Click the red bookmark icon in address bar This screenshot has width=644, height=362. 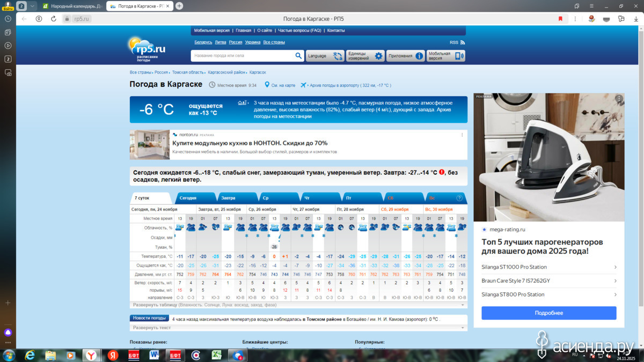[560, 19]
